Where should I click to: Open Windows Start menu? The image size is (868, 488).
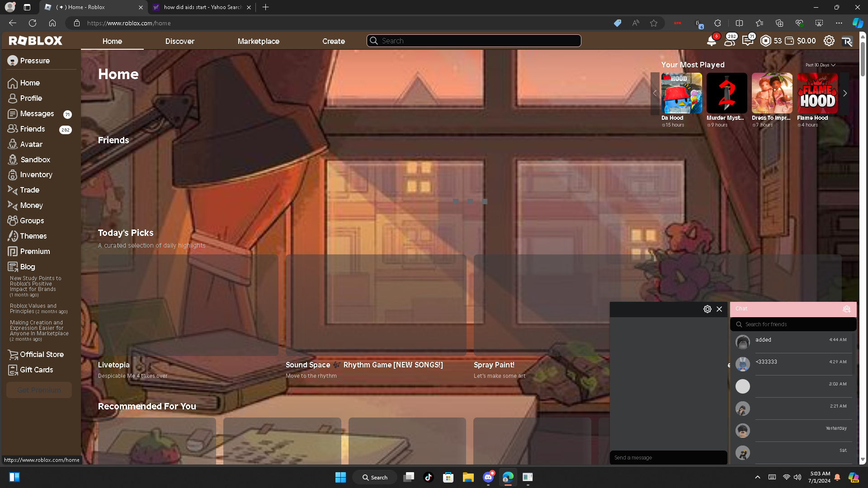340,477
